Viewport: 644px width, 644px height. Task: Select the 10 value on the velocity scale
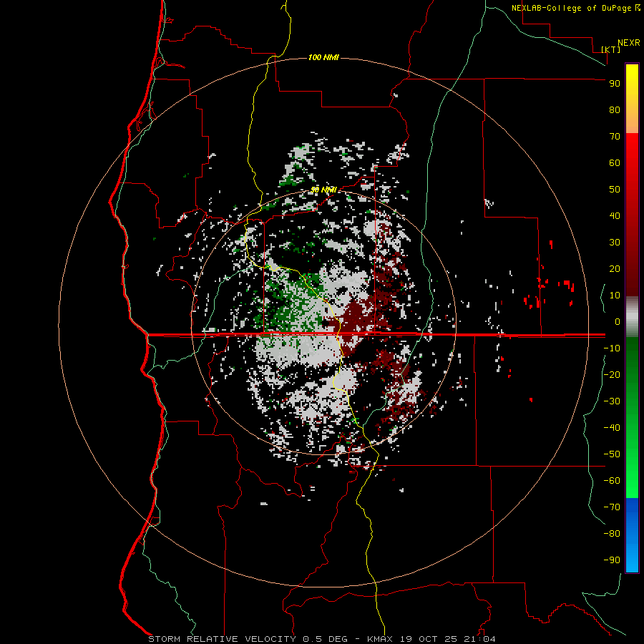pyautogui.click(x=615, y=296)
